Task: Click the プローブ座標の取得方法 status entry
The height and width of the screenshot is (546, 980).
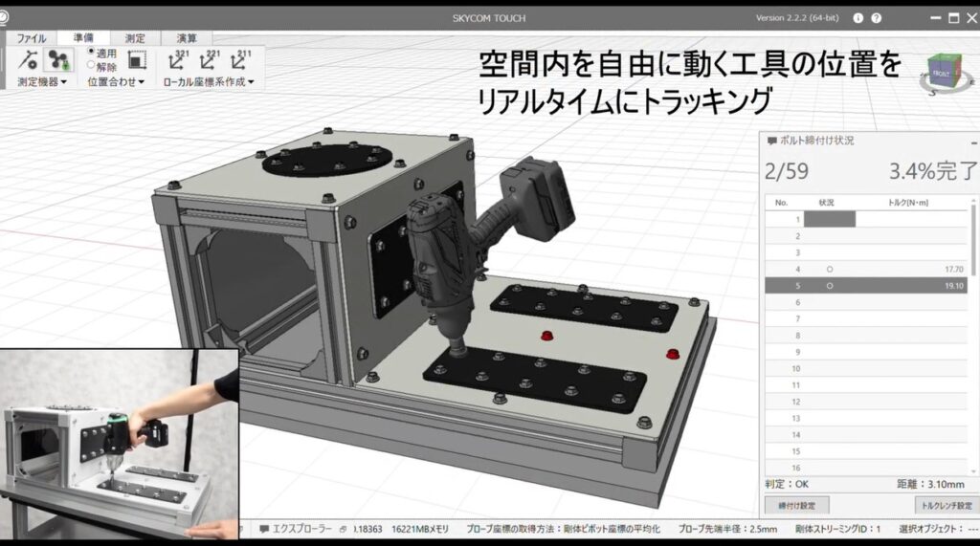Action: 563,529
